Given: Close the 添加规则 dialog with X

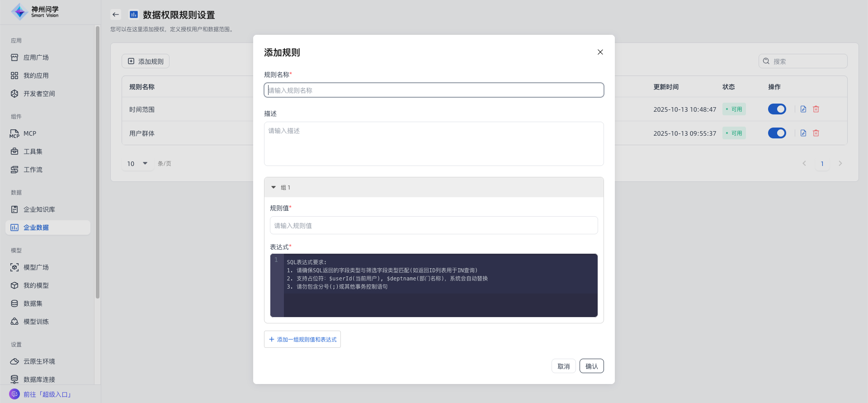Looking at the screenshot, I should 600,52.
